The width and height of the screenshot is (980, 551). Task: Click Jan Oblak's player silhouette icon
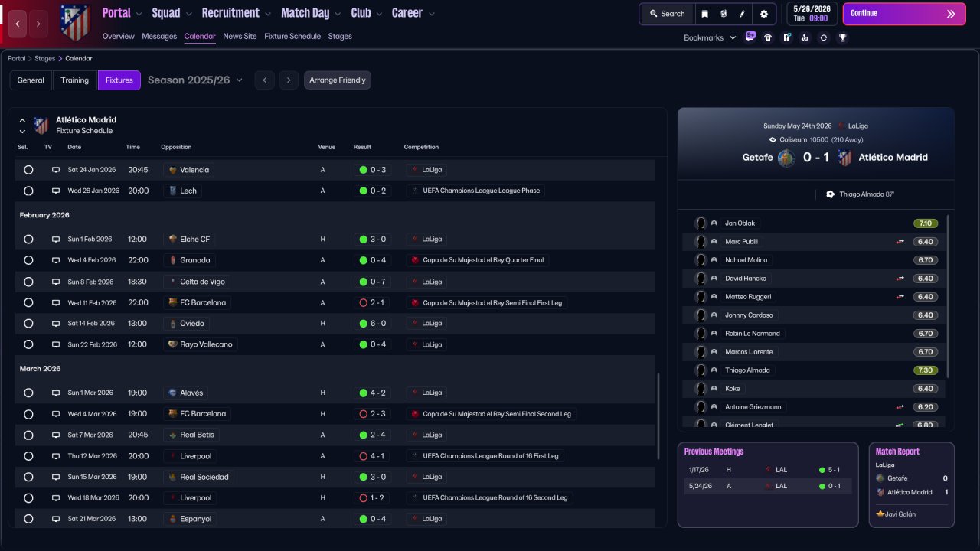coord(700,223)
